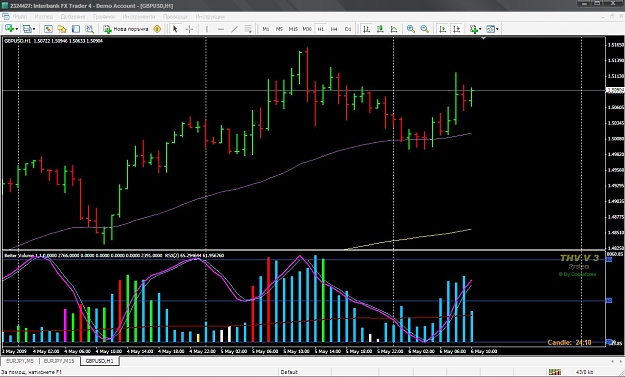
Task: Show the Terminal panel
Action: click(75, 29)
